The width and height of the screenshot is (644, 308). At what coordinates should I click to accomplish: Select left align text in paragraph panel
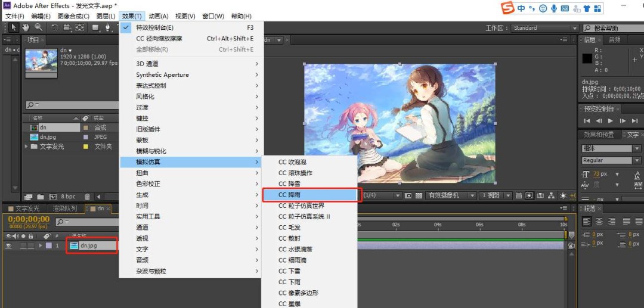point(587,222)
